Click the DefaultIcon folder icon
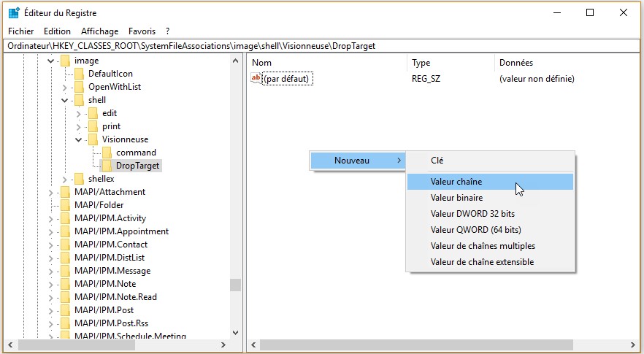Screen dimensions: 644x354 click(x=79, y=74)
